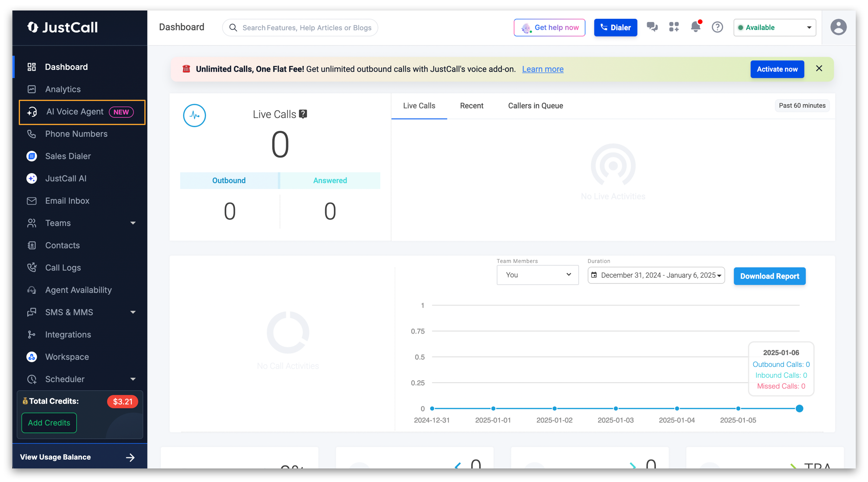
Task: Open the Available status dropdown
Action: click(774, 28)
